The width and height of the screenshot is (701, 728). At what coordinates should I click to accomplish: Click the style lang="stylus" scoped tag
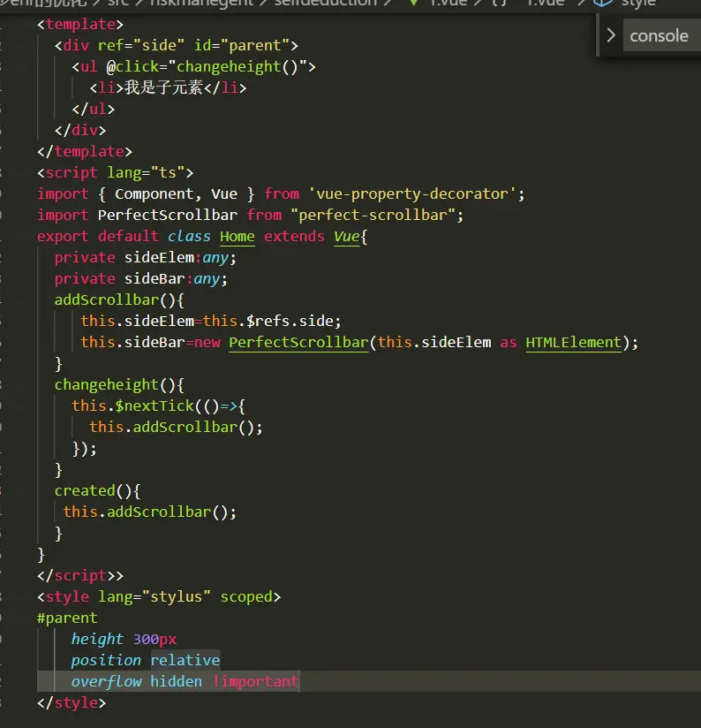pyautogui.click(x=159, y=597)
